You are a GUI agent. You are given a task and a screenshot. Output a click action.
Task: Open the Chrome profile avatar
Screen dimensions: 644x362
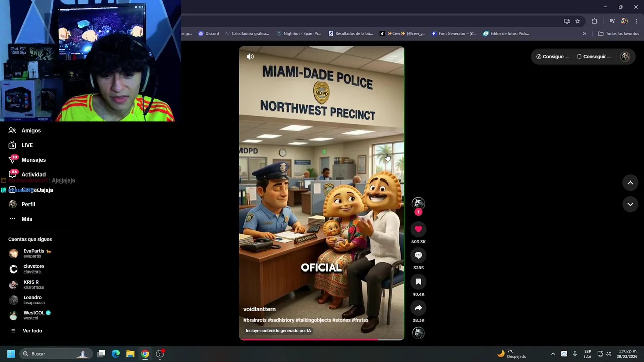(624, 21)
